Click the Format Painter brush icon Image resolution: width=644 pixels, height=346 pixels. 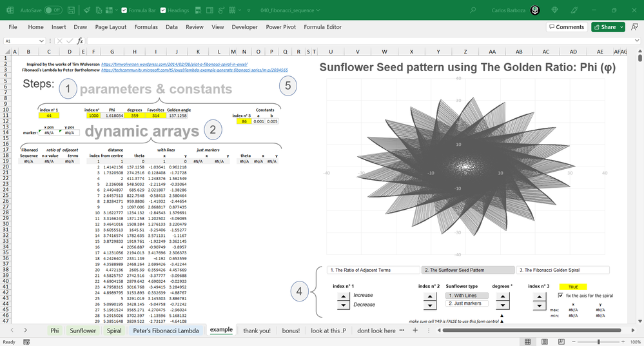[86, 10]
